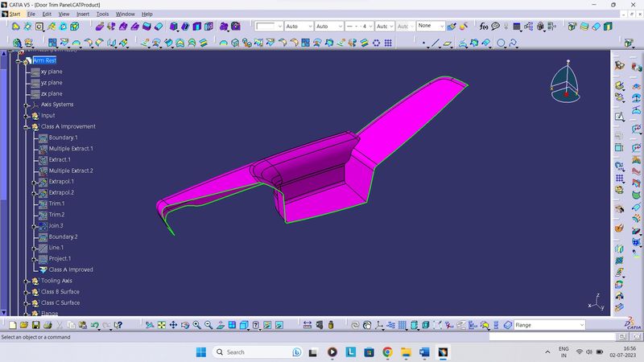This screenshot has height=362, width=644.
Task: Select Line.1 in the tree
Action: pyautogui.click(x=56, y=248)
